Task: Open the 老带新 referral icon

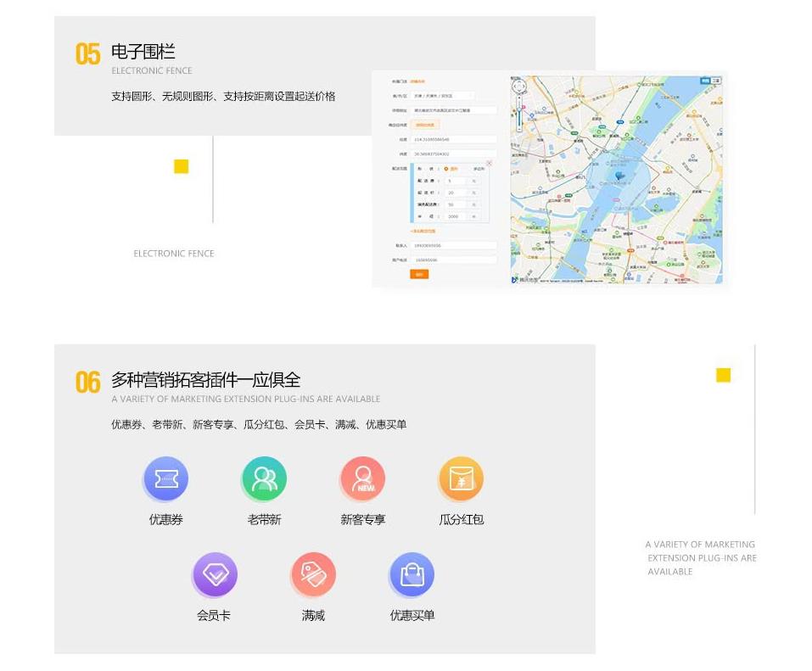Action: pyautogui.click(x=264, y=479)
